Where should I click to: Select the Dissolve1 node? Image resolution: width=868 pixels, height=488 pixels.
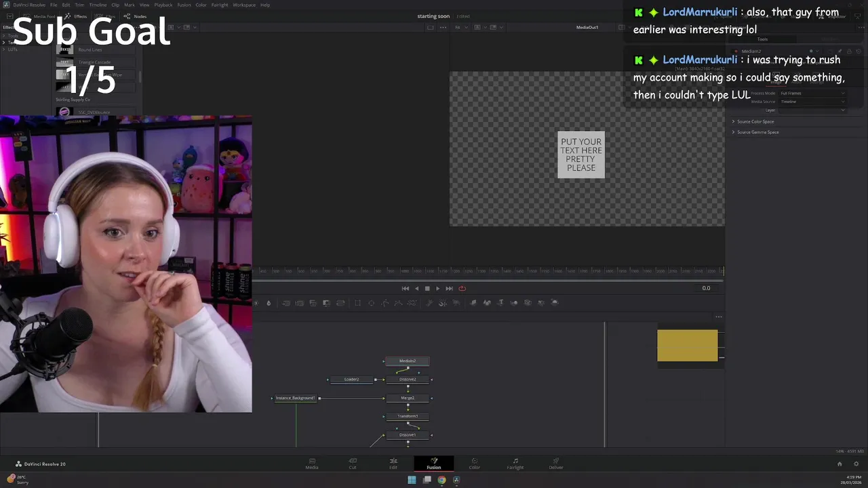[408, 434]
